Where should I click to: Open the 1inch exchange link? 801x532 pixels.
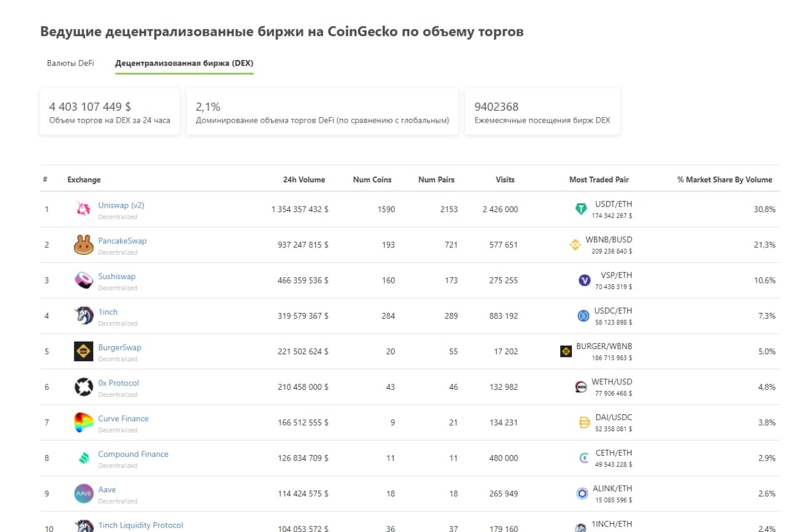[108, 312]
